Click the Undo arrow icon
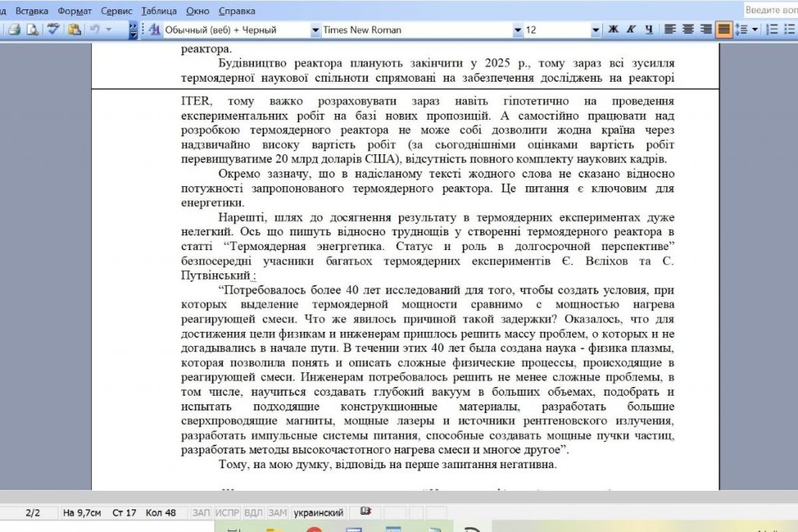Viewport: 798px width, 532px height. point(94,30)
